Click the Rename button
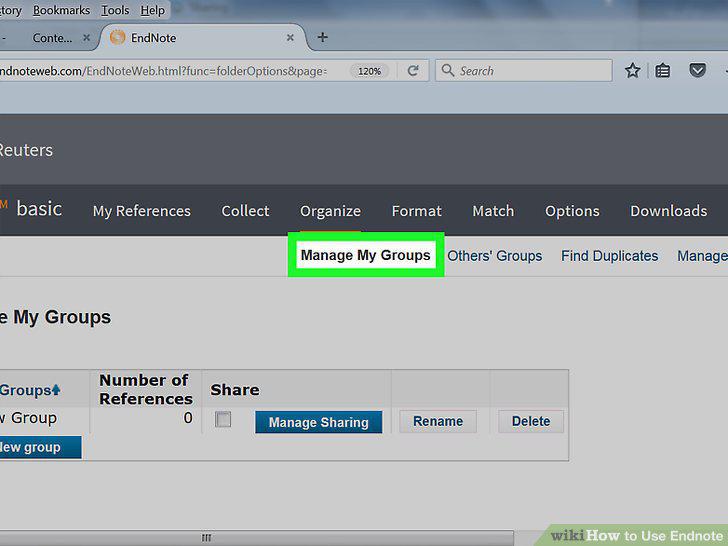The image size is (728, 546). pos(438,421)
